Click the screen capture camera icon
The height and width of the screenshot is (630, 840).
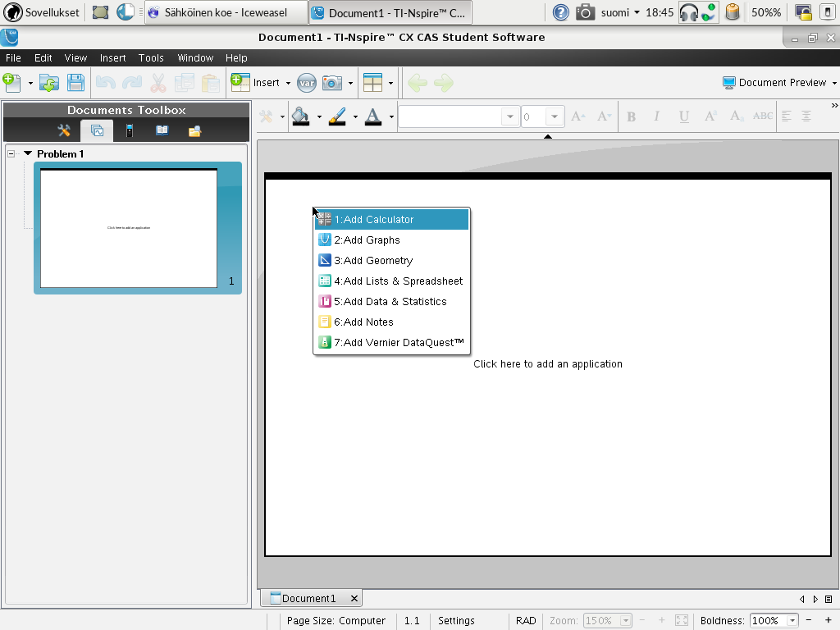pyautogui.click(x=332, y=83)
